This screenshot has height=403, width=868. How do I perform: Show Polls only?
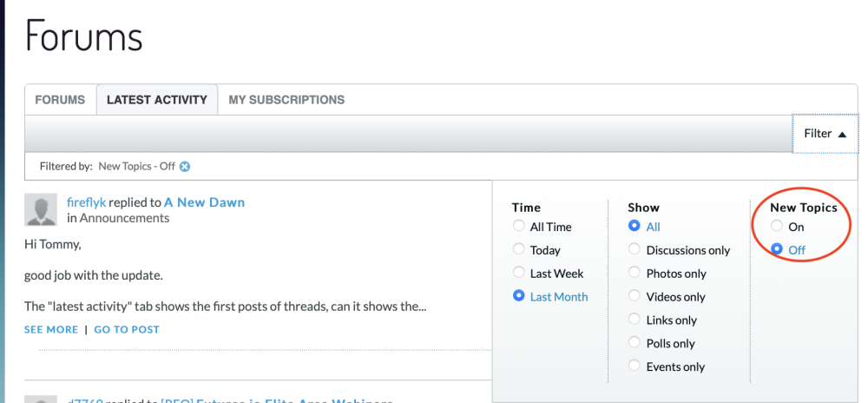tap(635, 343)
